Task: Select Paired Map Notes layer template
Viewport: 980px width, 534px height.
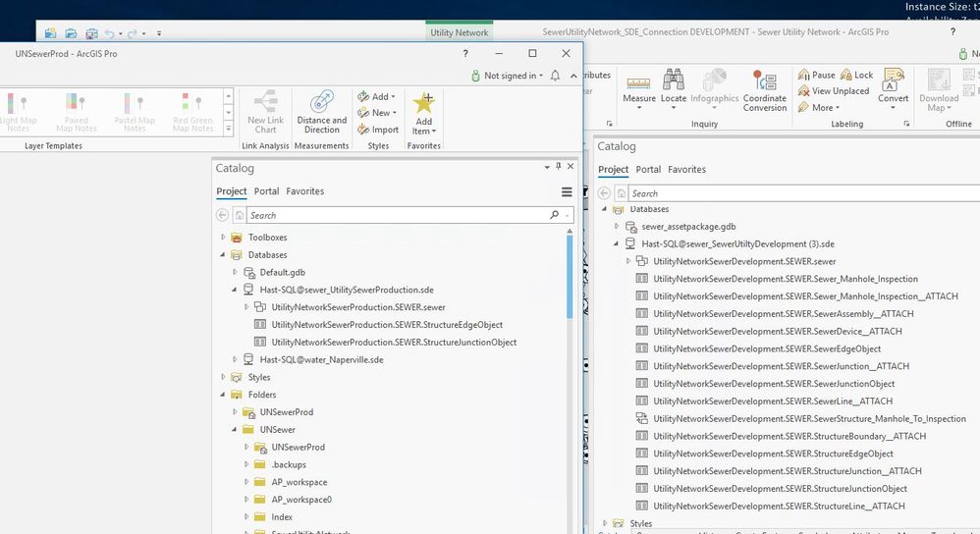Action: point(77,113)
